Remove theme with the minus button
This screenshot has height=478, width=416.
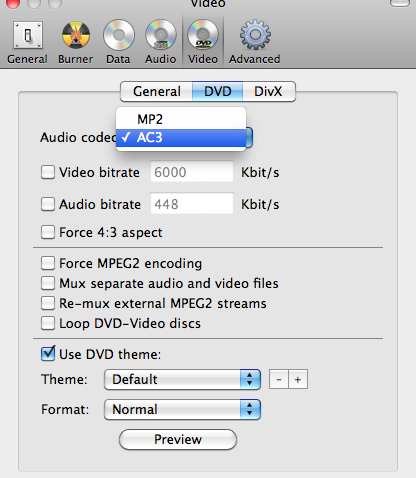(279, 379)
